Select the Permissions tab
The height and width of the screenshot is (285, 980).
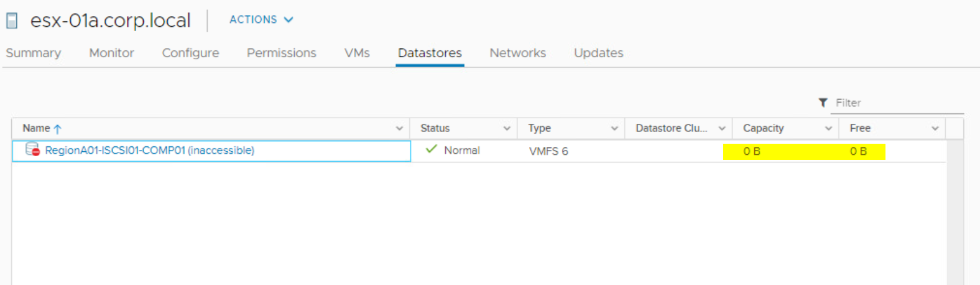pyautogui.click(x=281, y=53)
